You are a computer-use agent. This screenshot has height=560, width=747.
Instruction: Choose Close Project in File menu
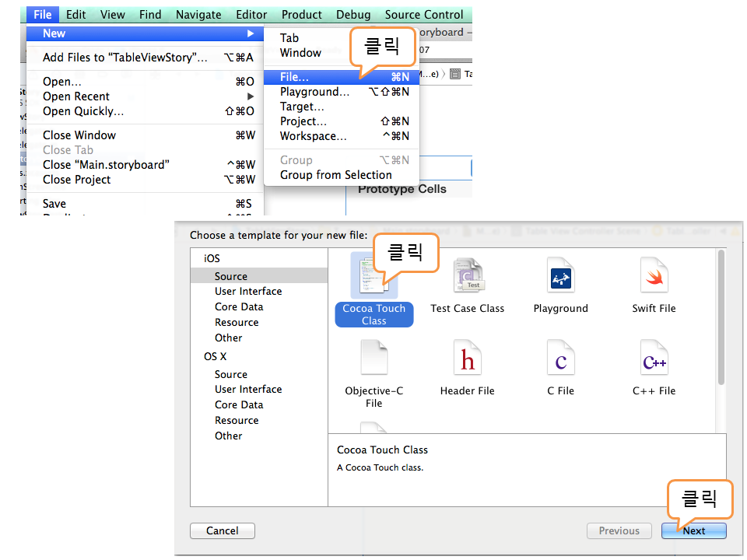coord(77,180)
